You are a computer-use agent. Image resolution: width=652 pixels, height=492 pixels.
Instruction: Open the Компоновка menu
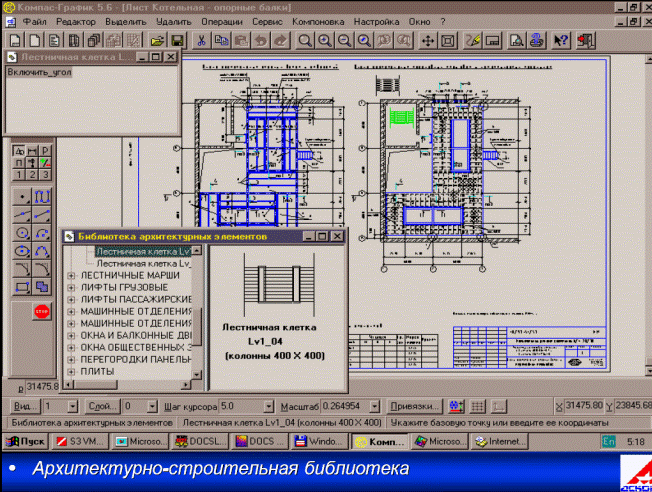tap(318, 22)
